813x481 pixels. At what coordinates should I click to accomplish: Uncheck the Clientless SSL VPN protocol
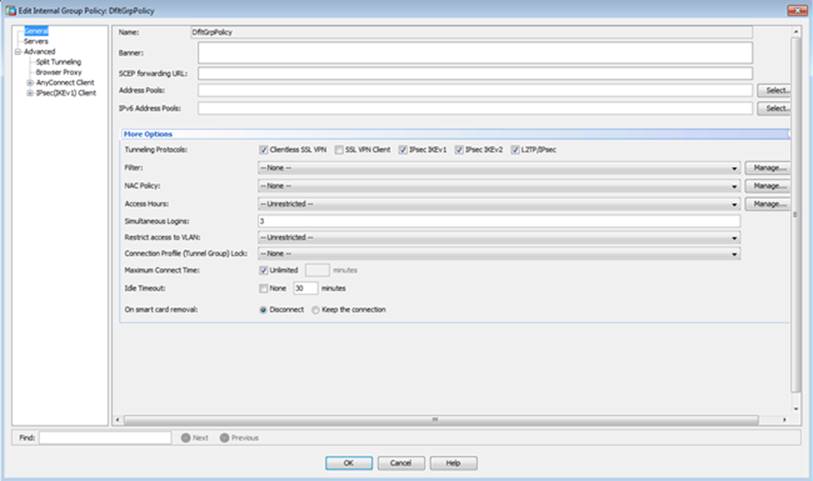pos(264,149)
